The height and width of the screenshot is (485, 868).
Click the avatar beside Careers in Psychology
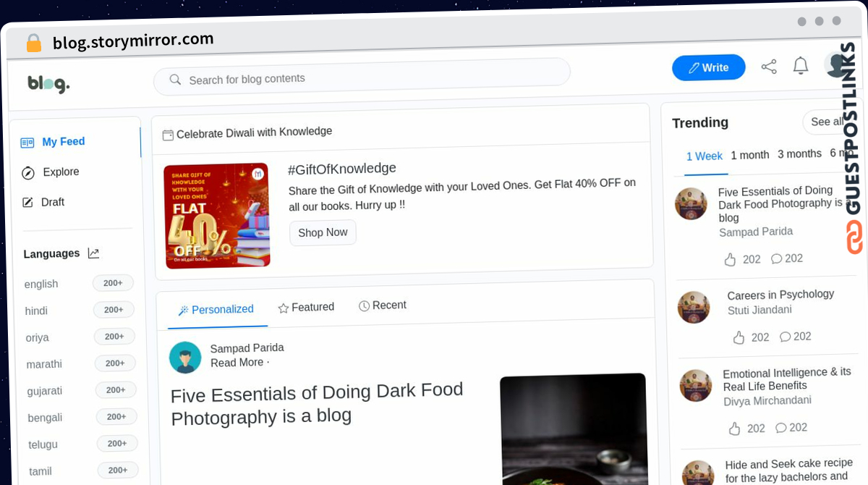pos(694,307)
